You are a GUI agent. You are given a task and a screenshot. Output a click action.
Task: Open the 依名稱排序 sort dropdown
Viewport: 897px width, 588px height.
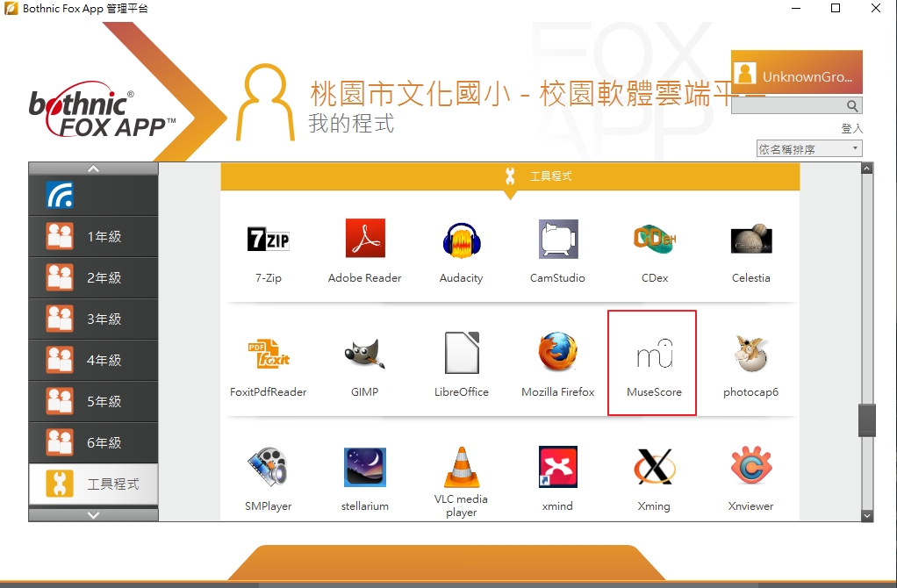809,148
